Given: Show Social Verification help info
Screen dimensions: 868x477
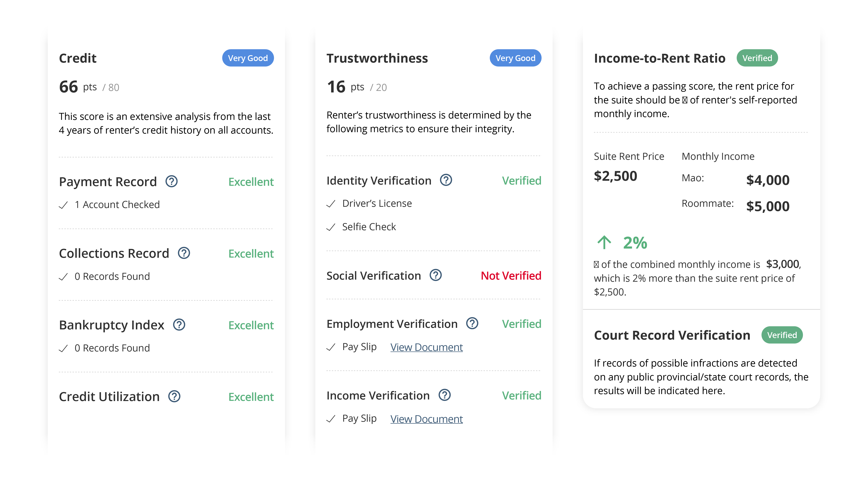Looking at the screenshot, I should click(x=435, y=275).
